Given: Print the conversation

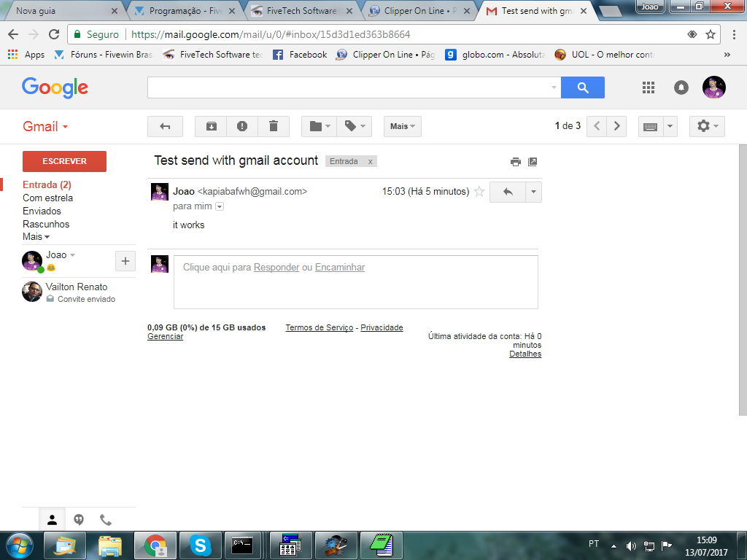Looking at the screenshot, I should click(516, 162).
